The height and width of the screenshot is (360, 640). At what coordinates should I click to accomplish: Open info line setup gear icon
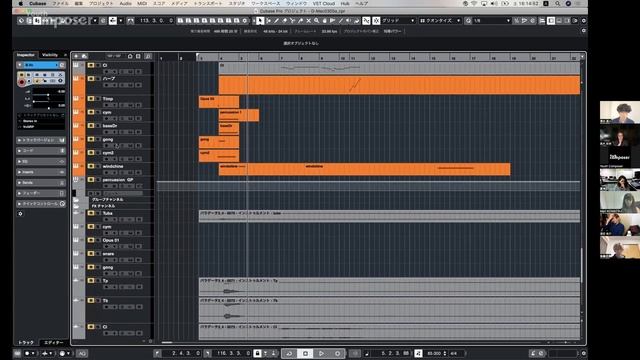tap(584, 31)
